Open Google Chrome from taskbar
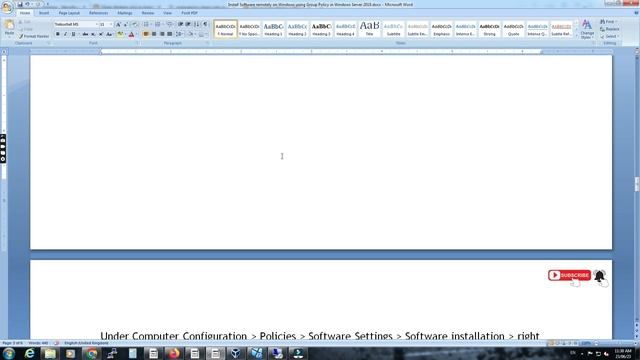 click(x=91, y=353)
